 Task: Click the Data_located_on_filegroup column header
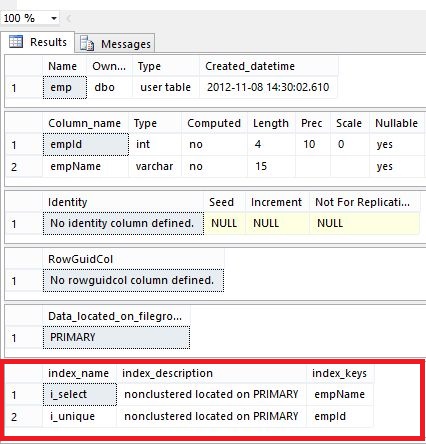click(x=116, y=316)
